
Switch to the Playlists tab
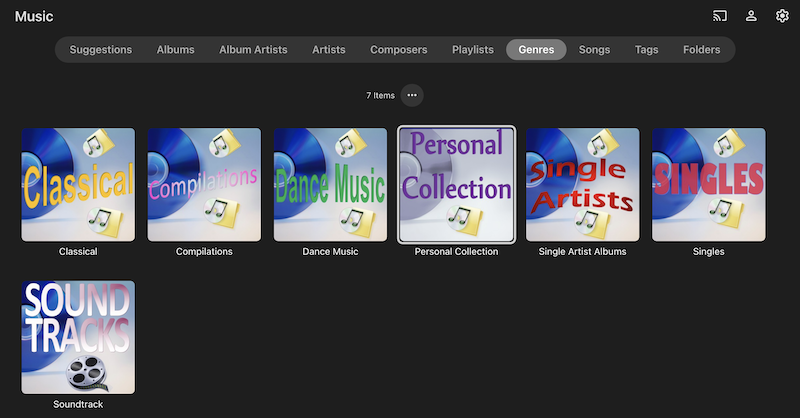pos(472,50)
